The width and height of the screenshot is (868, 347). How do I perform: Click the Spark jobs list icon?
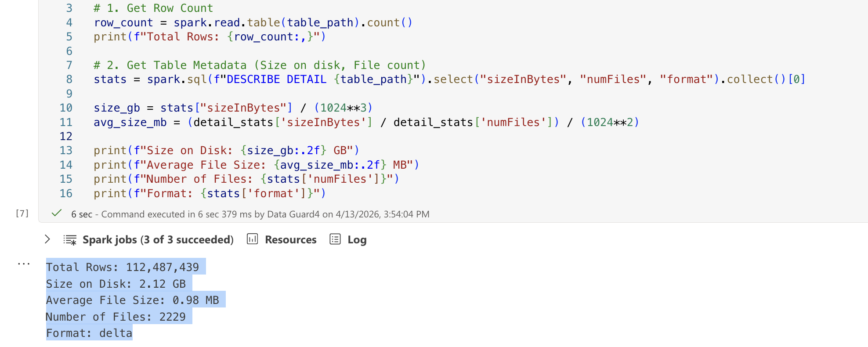pos(70,240)
